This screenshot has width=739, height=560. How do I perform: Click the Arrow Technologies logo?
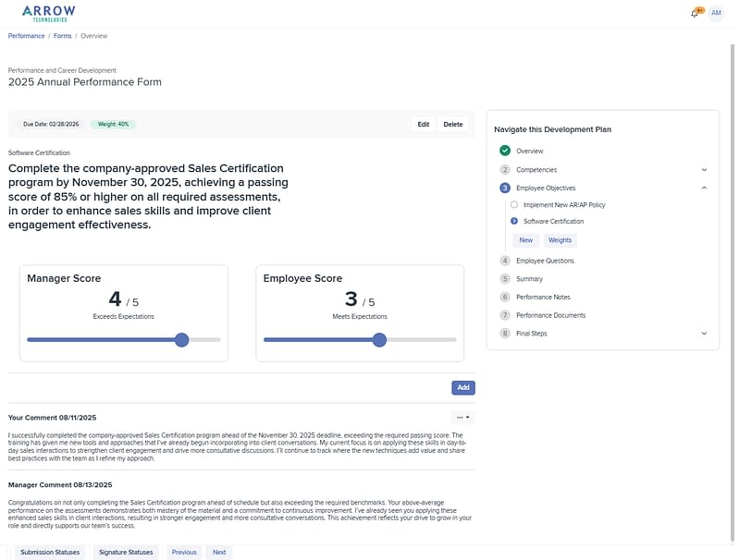pos(49,13)
